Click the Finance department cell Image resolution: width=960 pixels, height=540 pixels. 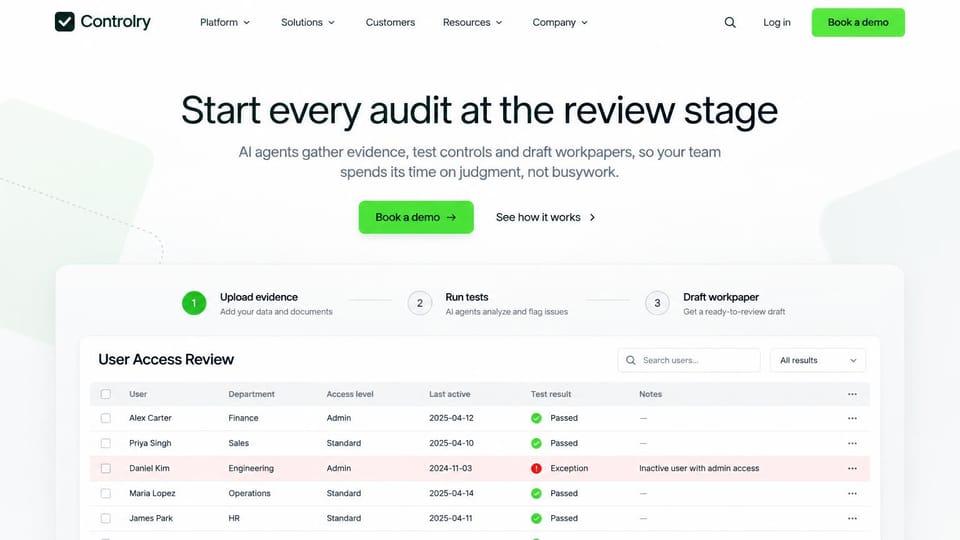point(243,418)
